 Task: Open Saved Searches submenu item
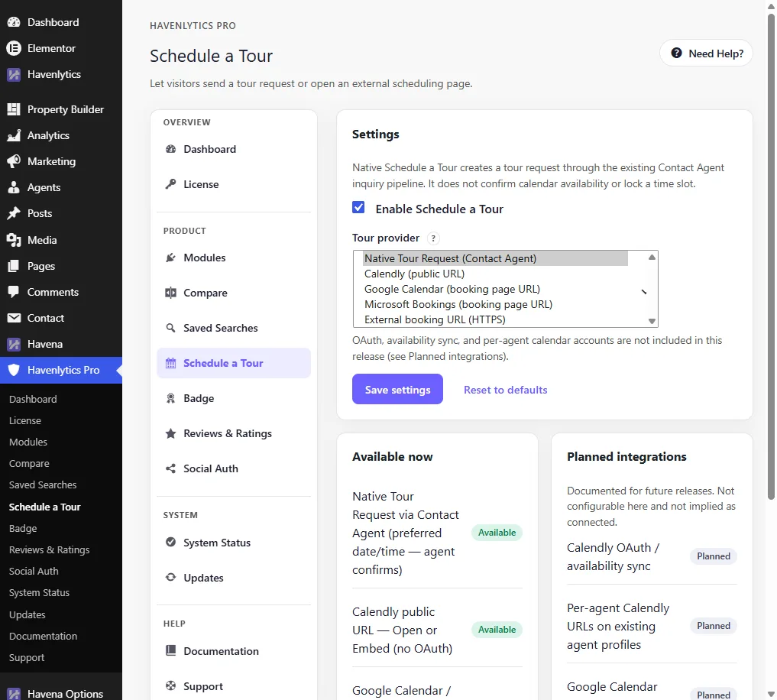tap(43, 484)
